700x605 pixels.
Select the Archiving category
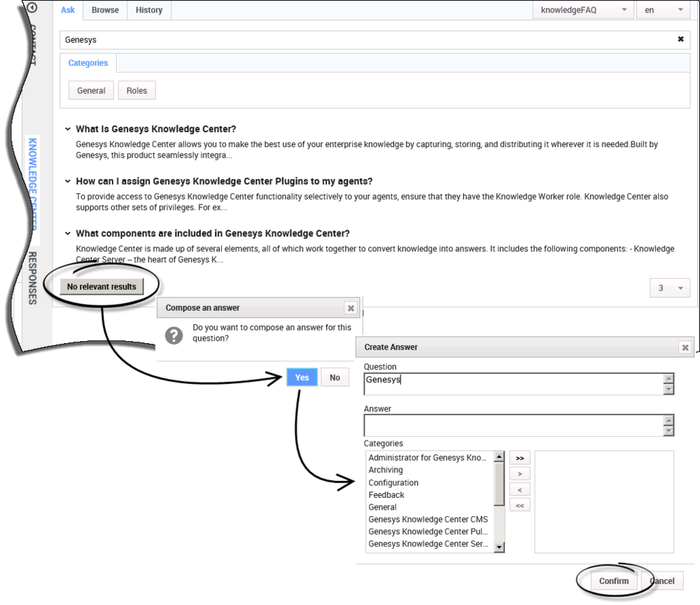[386, 470]
